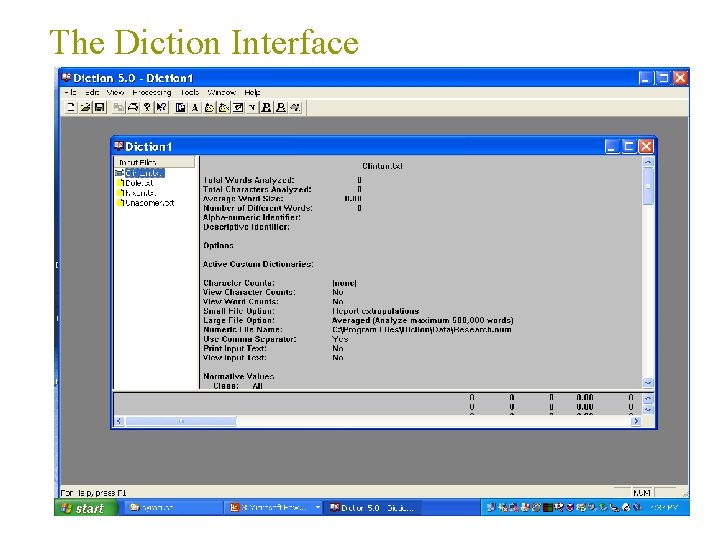This screenshot has height=540, width=720.
Task: Click the Diction 5.0 main title bar icon
Action: coord(67,78)
